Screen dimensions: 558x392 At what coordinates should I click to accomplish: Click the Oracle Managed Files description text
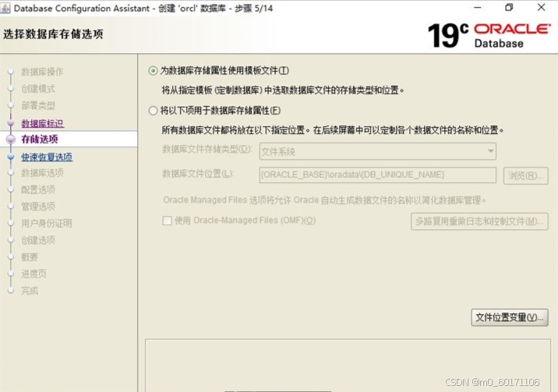pyautogui.click(x=324, y=200)
